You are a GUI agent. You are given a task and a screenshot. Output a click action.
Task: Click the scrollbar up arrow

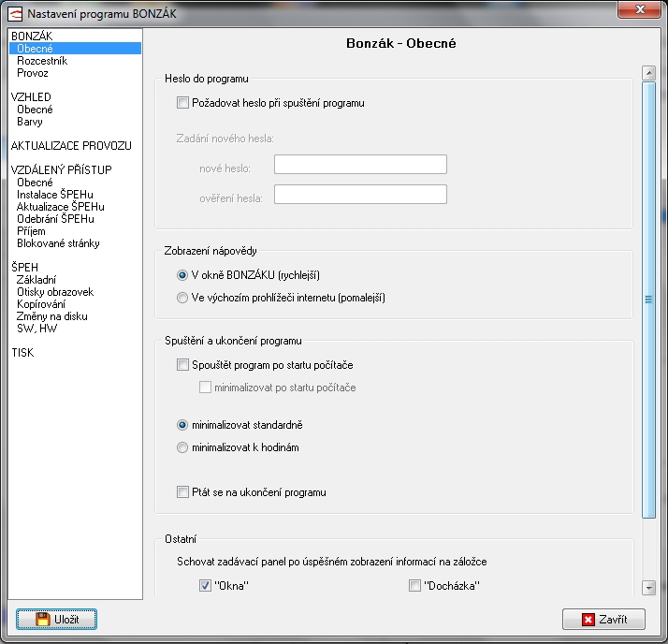pos(649,73)
